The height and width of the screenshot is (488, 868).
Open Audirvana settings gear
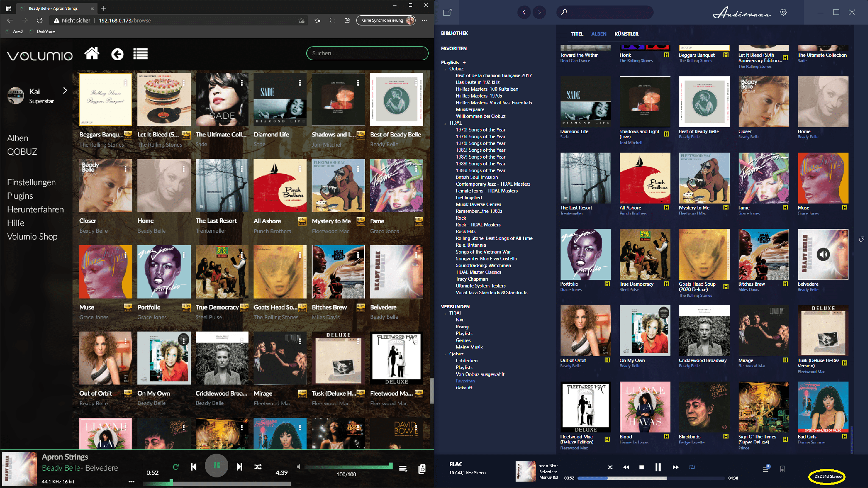(783, 12)
